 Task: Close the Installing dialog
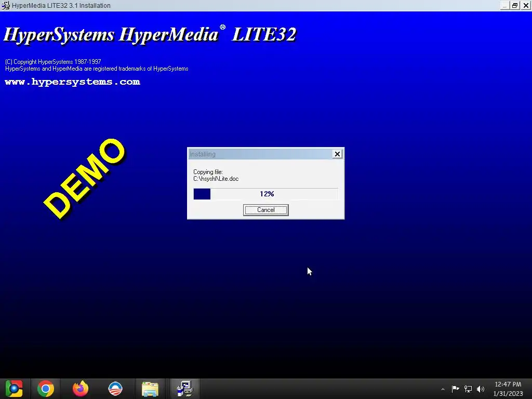coord(337,154)
